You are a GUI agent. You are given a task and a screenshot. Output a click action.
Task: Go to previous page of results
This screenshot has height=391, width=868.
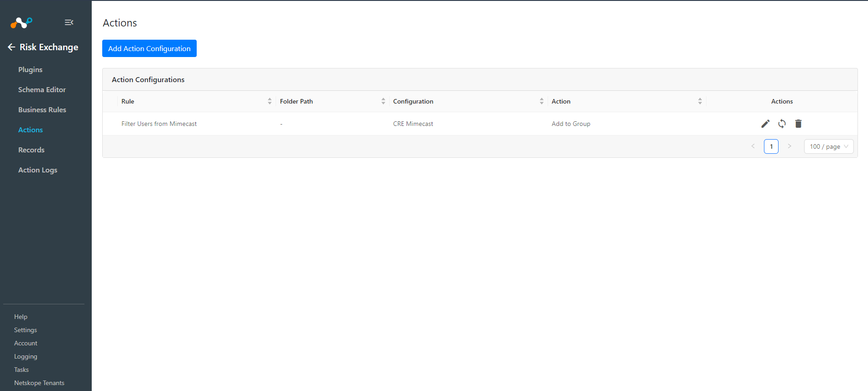tap(753, 146)
